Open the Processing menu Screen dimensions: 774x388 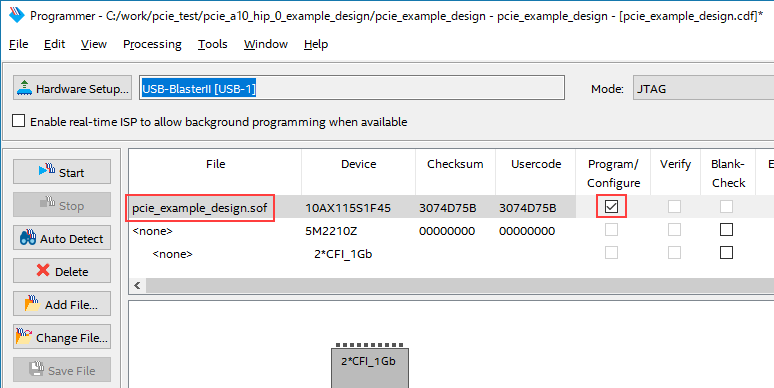click(x=152, y=44)
